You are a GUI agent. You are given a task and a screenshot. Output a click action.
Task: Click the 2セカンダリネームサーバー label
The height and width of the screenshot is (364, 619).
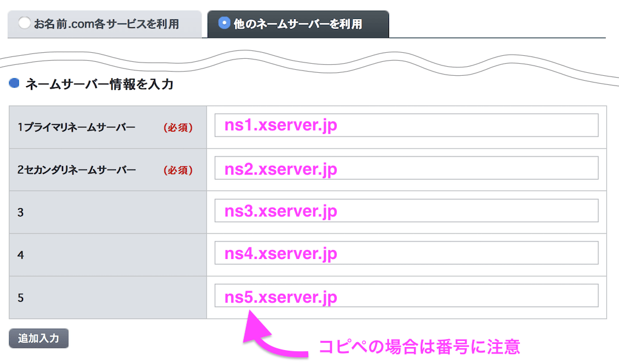pyautogui.click(x=76, y=170)
